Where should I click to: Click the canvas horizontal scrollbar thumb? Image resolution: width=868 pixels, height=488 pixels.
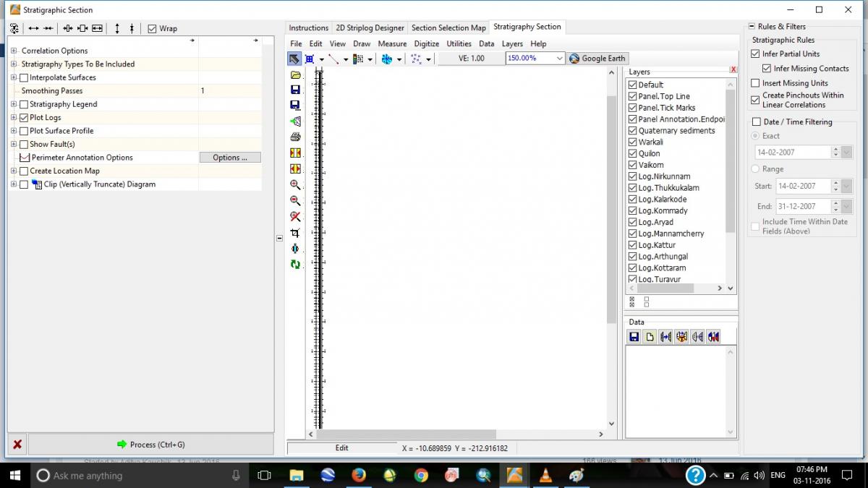tap(405, 435)
